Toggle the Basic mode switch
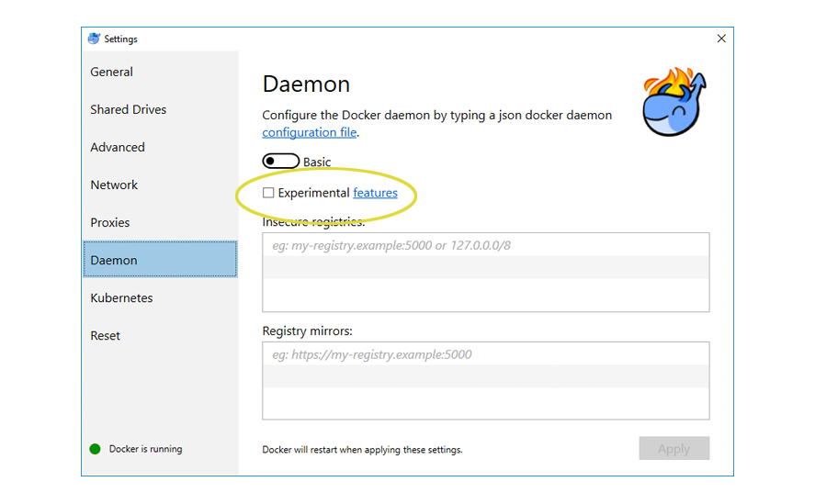Image resolution: width=815 pixels, height=504 pixels. click(280, 161)
